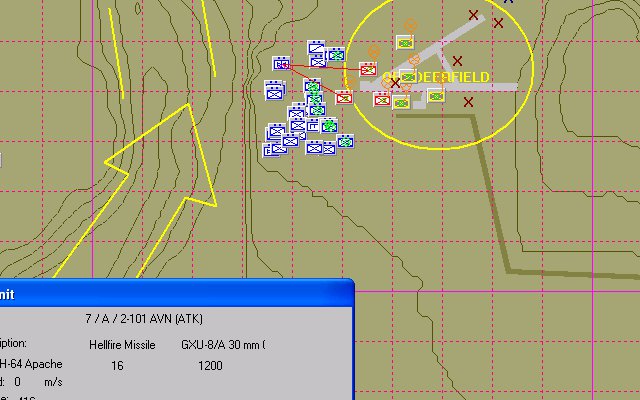Viewport: 640px width, 400px height.
Task: Click the DEERFIELD map label
Action: click(440, 77)
